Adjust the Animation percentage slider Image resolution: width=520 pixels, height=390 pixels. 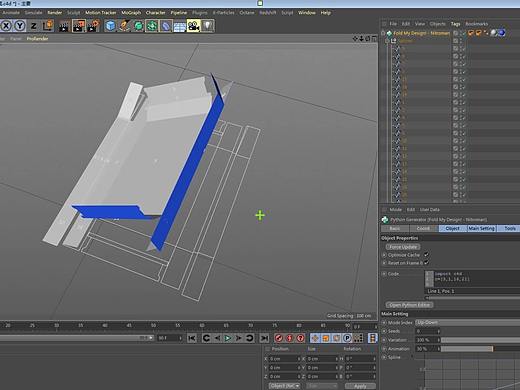pyautogui.click(x=480, y=349)
